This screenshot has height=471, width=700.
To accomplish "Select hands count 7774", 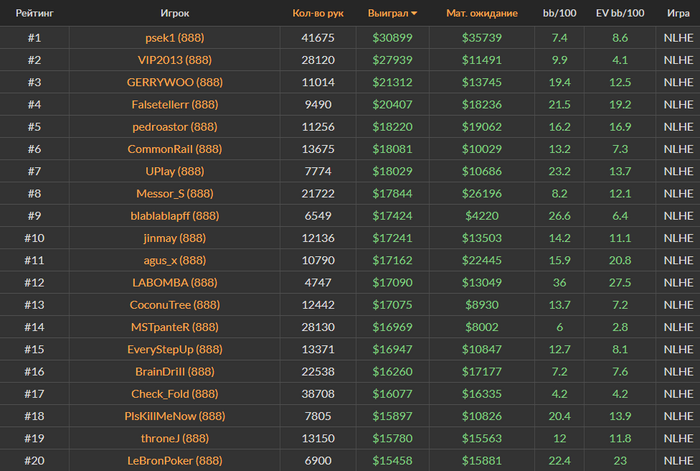I will click(318, 171).
